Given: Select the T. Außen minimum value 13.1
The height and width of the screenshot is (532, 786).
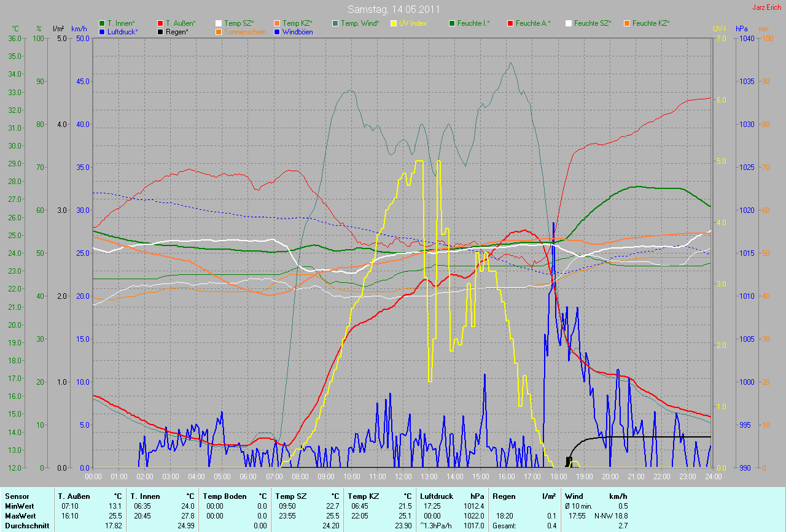Looking at the screenshot, I should [x=115, y=506].
